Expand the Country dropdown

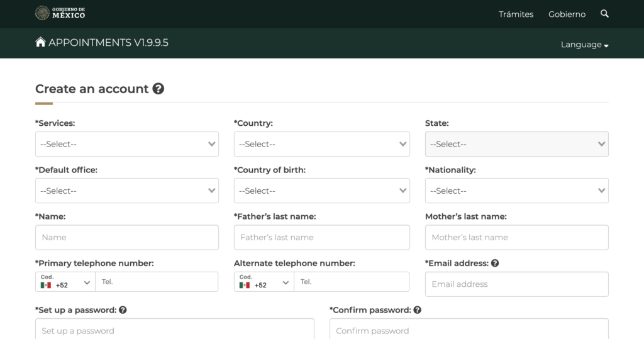tap(321, 144)
